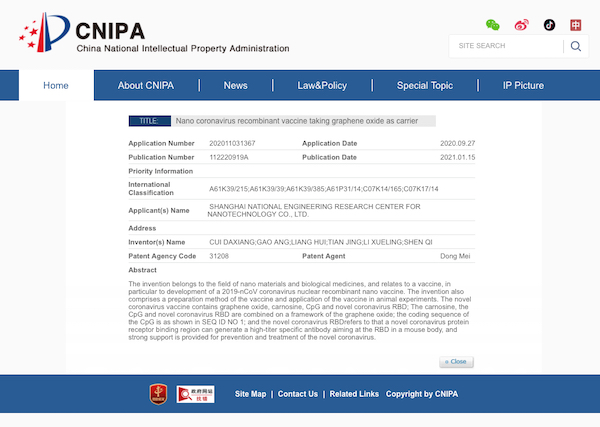Click patent agent name Dong Mei
The image size is (600, 427).
click(455, 256)
